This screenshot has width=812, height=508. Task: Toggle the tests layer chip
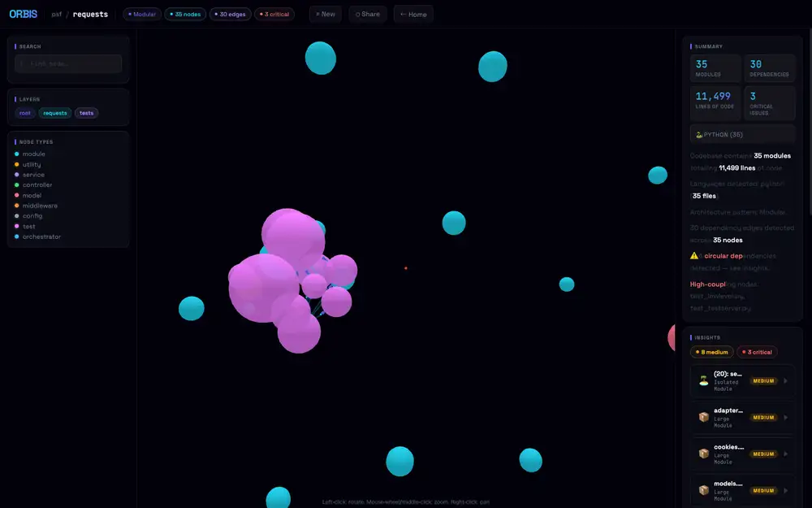point(87,113)
